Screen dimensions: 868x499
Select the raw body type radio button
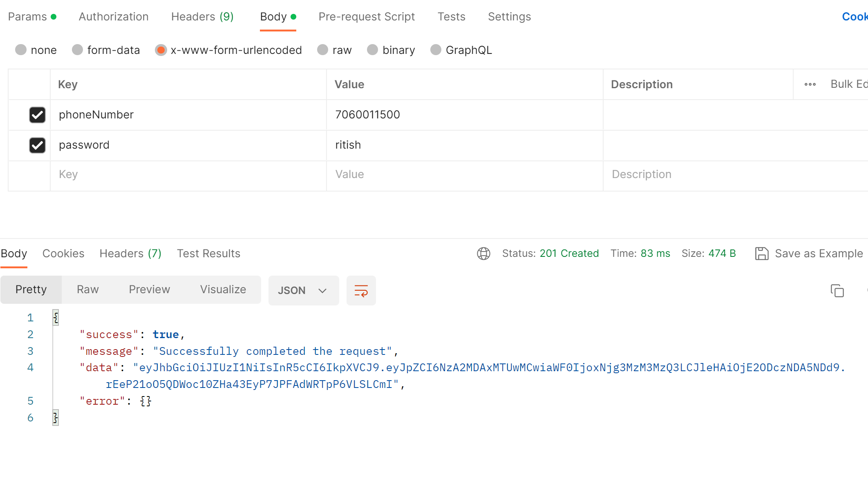coord(322,50)
